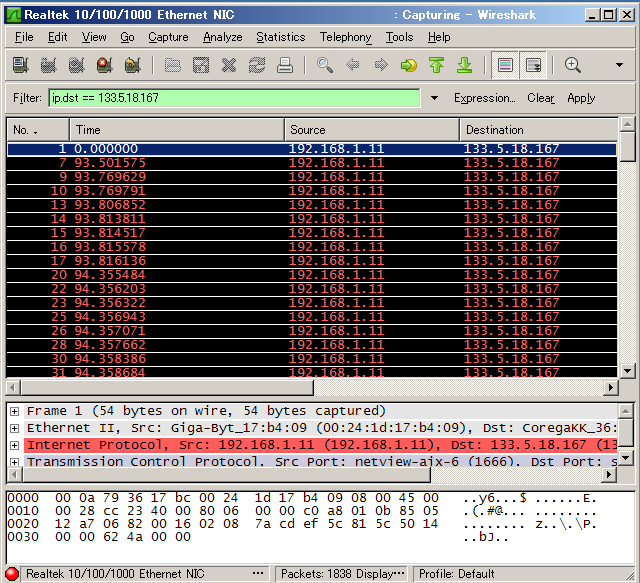The width and height of the screenshot is (640, 583).
Task: Click Profile: Default in status bar
Action: click(456, 574)
